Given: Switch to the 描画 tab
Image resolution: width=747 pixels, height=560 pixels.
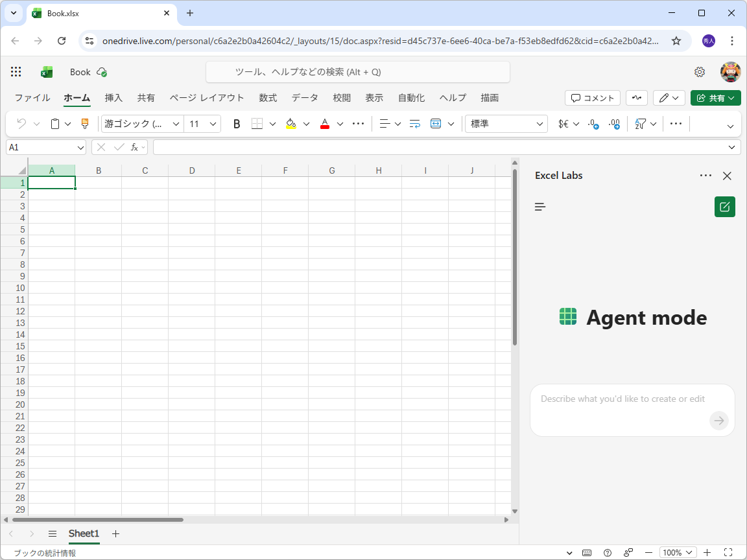Looking at the screenshot, I should tap(490, 98).
